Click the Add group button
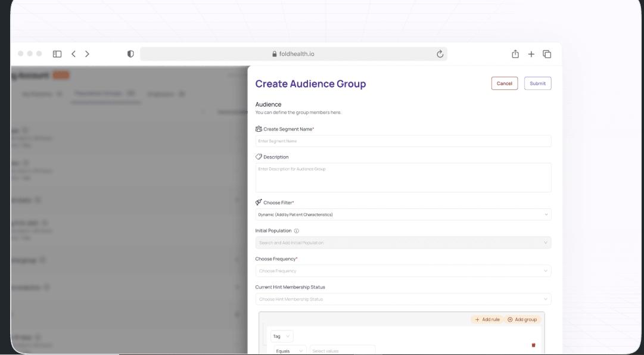The height and width of the screenshot is (355, 644). pos(522,319)
